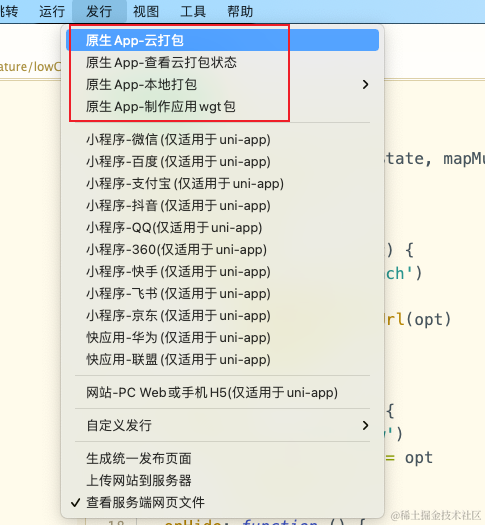The width and height of the screenshot is (485, 525).
Task: Select 小程序-抖音 publish option
Action: click(x=223, y=205)
